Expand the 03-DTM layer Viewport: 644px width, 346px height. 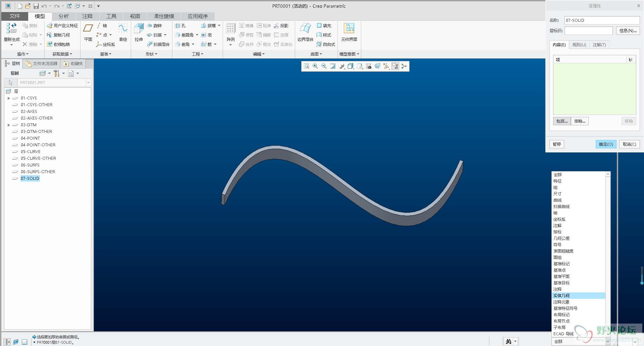[9, 125]
